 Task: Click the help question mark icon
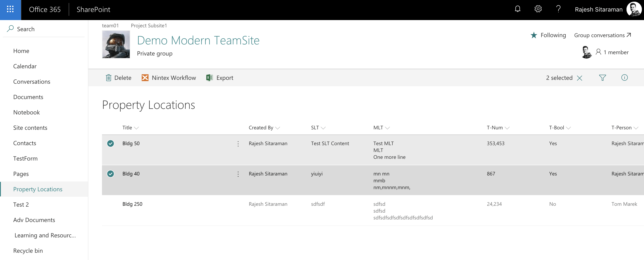(558, 9)
